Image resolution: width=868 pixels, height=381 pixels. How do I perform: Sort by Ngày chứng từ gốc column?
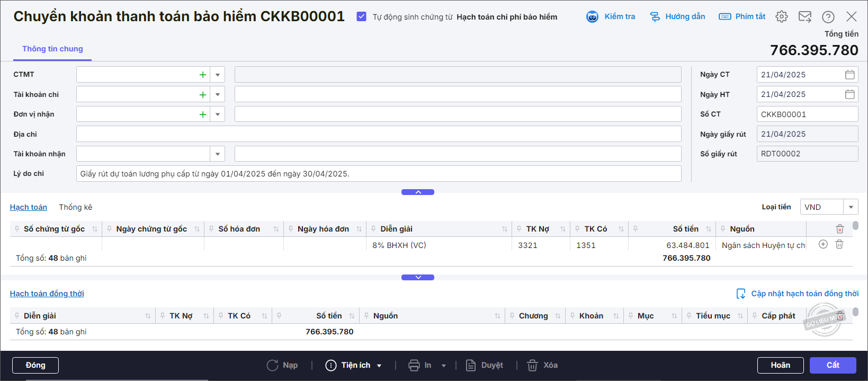pyautogui.click(x=197, y=229)
